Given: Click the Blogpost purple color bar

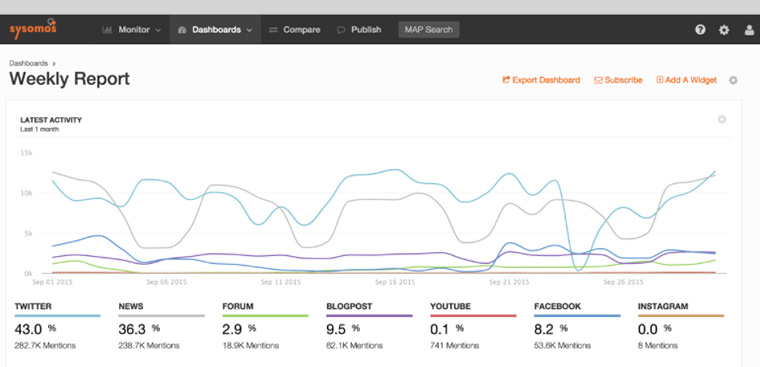Looking at the screenshot, I should [369, 316].
